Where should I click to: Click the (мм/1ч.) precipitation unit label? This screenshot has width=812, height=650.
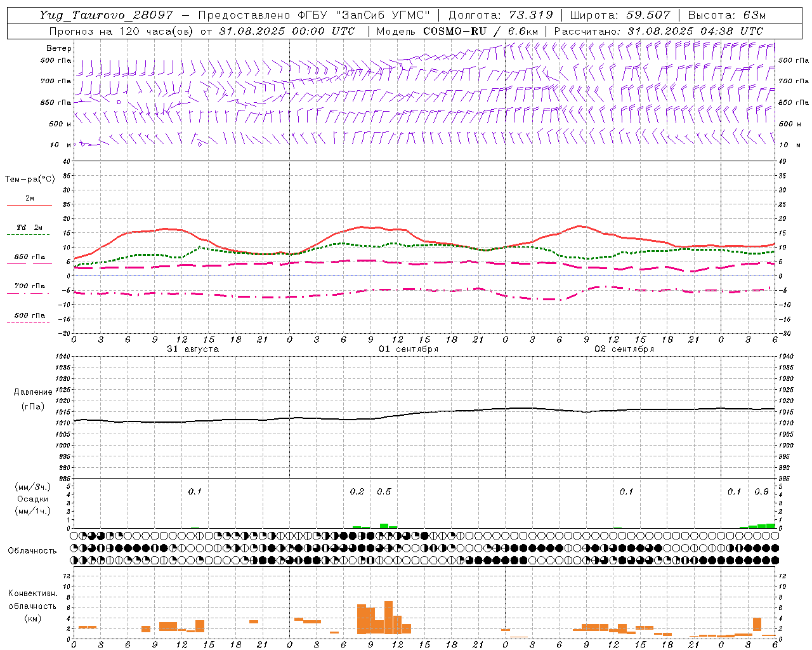33,511
